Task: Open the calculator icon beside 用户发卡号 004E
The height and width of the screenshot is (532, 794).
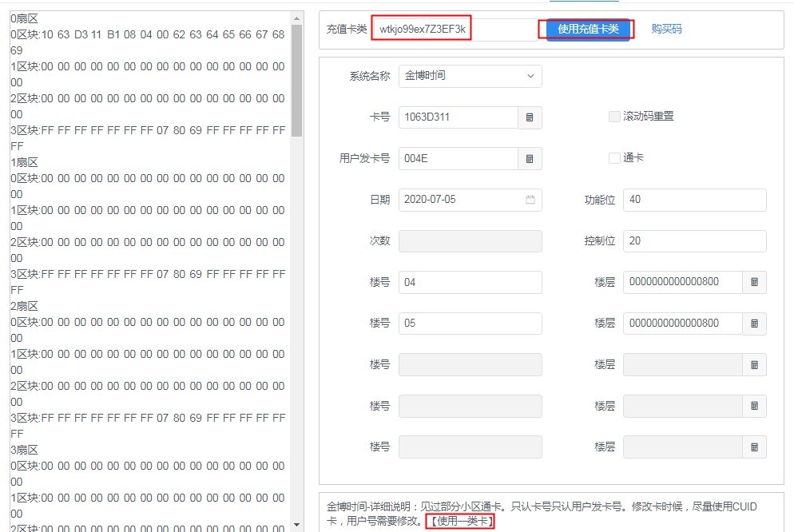Action: click(x=530, y=159)
